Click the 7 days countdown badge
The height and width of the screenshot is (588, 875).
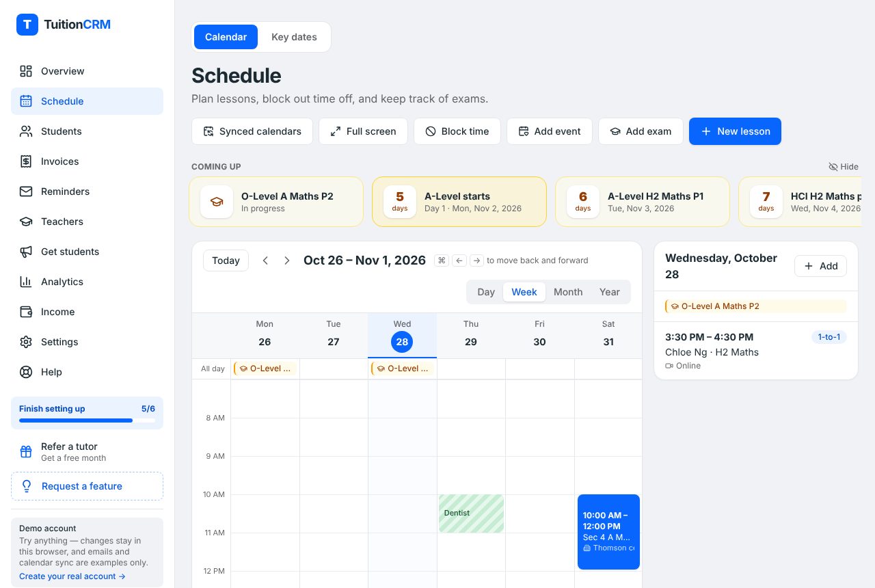pos(766,202)
